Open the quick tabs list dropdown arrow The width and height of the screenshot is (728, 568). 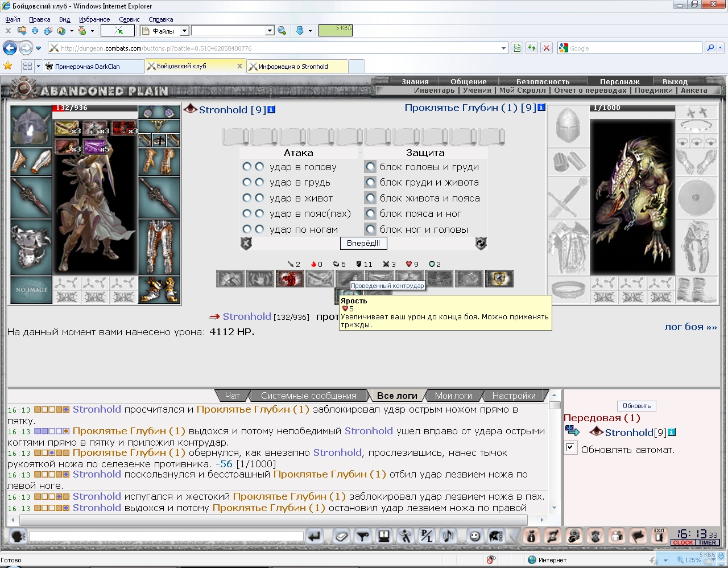[38, 67]
